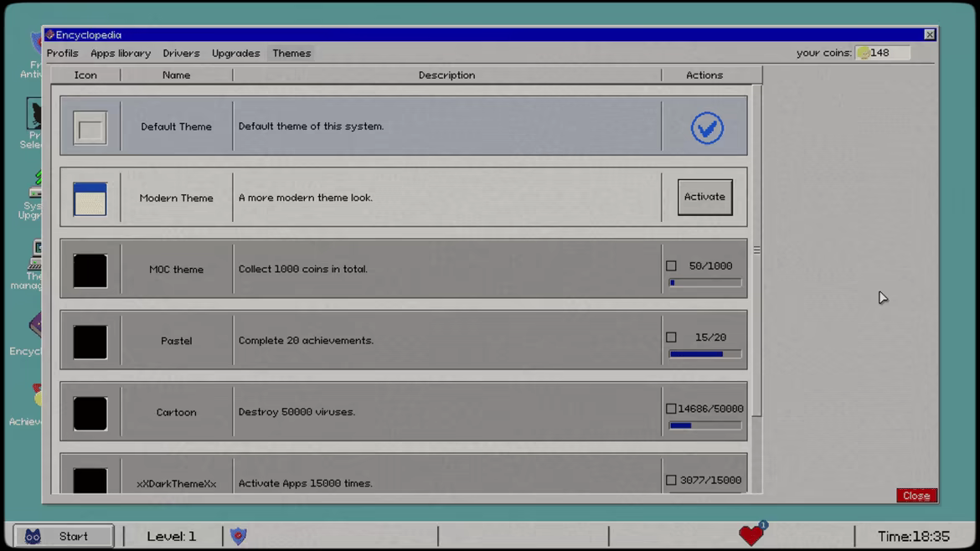
Task: Open the Profils tab
Action: pos(63,53)
